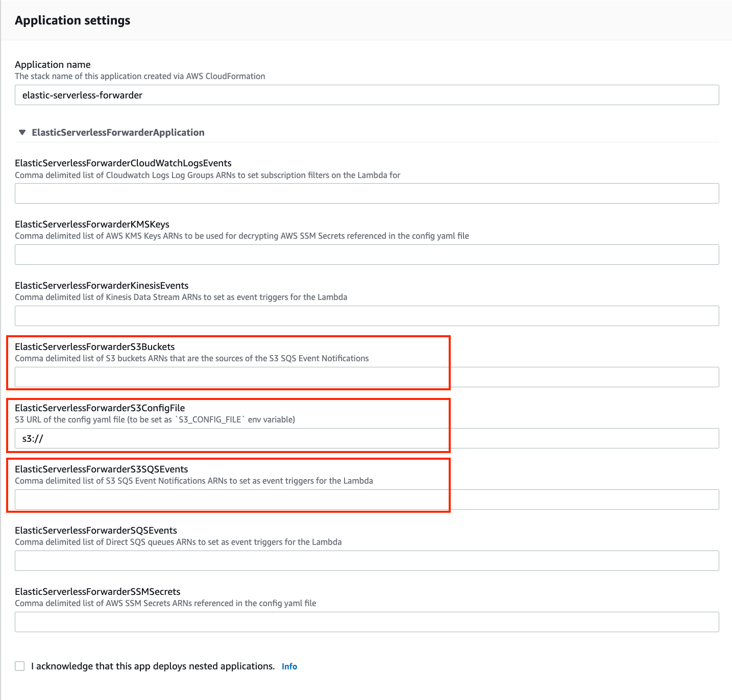
Task: Select the ElasticServerlessForwarderS3SQSEvents label
Action: [x=102, y=469]
